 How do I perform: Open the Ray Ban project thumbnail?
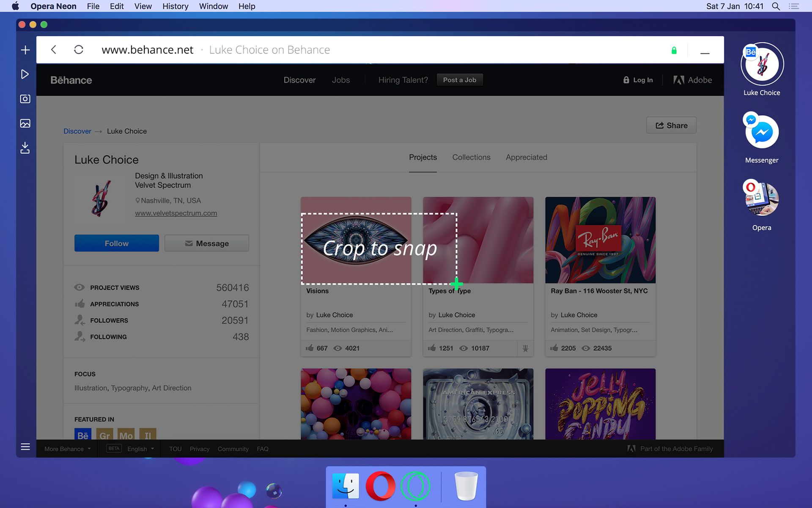click(x=600, y=240)
